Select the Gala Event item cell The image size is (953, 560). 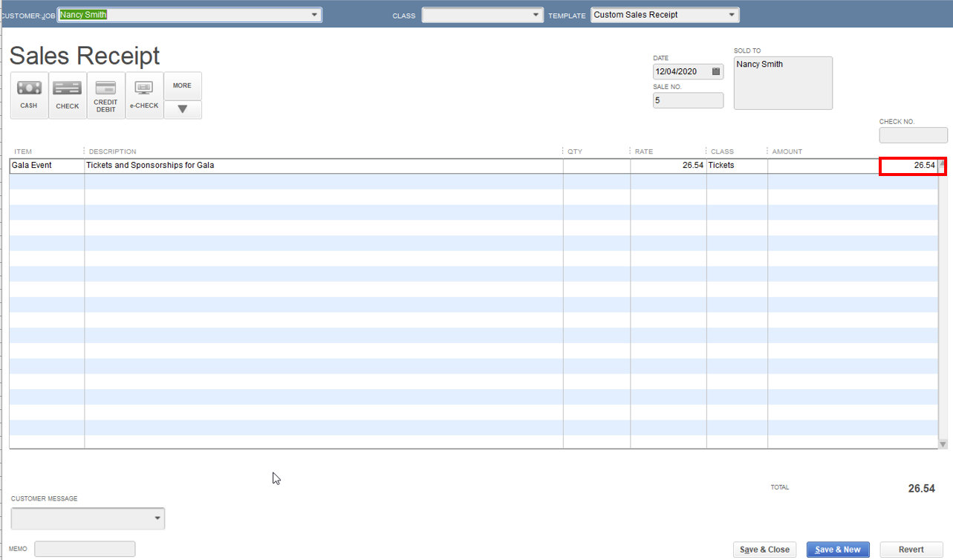48,166
